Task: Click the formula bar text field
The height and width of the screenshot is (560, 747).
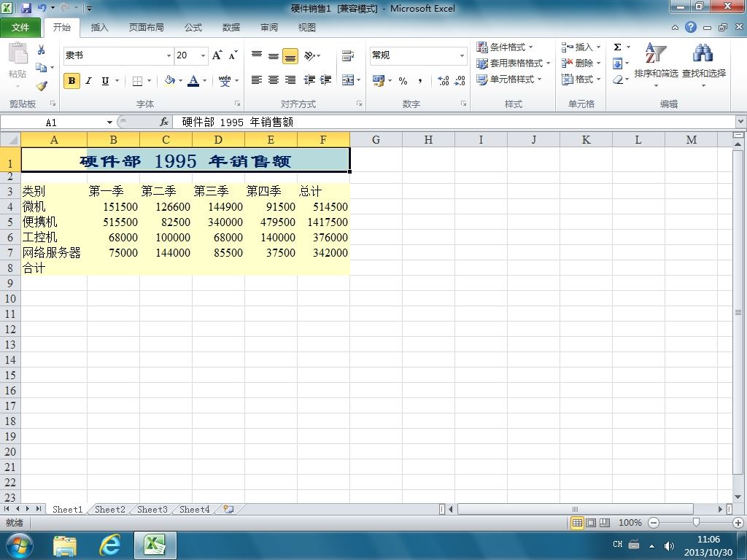Action: pos(455,122)
